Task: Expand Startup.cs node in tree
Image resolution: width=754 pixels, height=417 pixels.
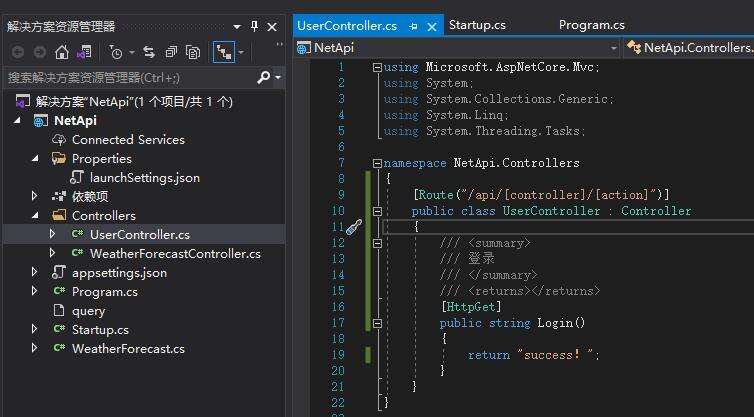Action: (34, 329)
